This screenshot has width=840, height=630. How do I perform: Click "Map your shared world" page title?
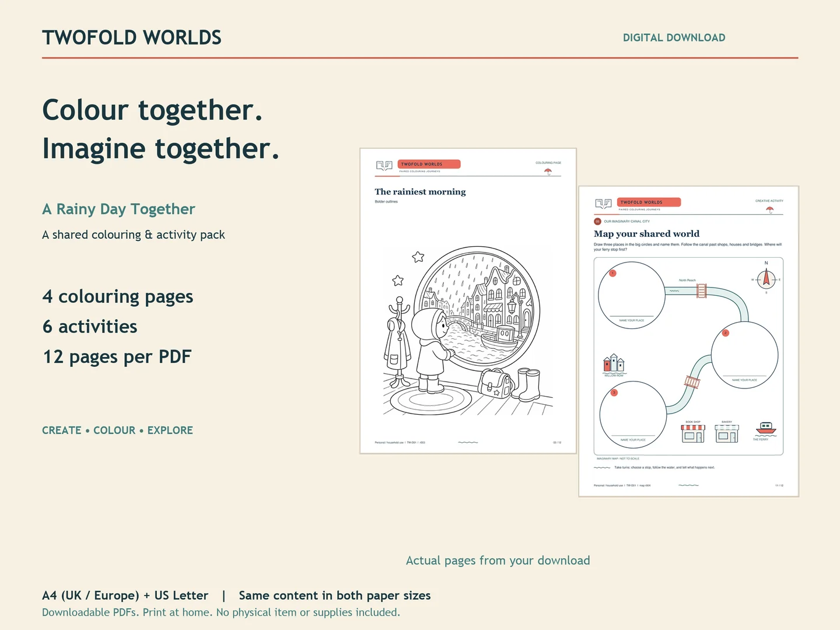pyautogui.click(x=647, y=234)
